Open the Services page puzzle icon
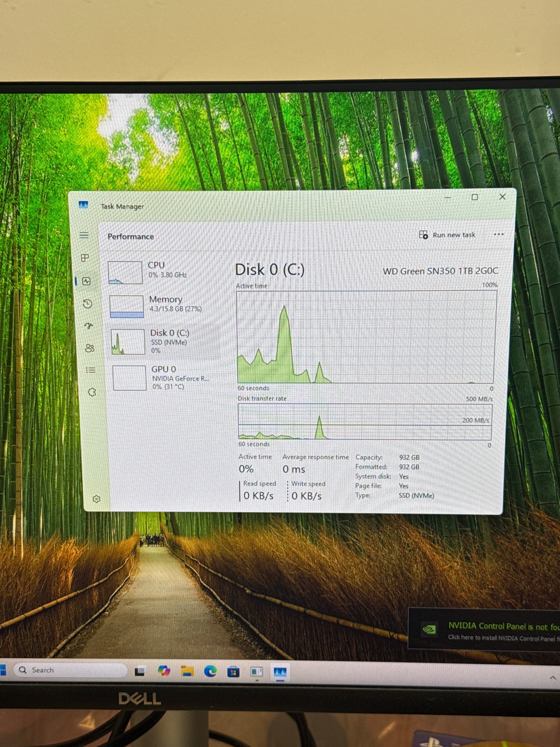The image size is (560, 747). [x=92, y=392]
